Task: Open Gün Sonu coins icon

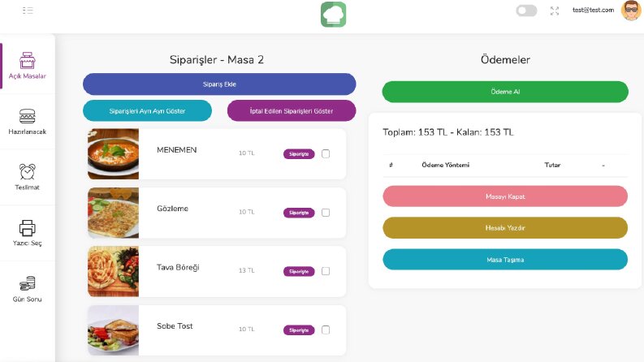Action: coord(27,283)
